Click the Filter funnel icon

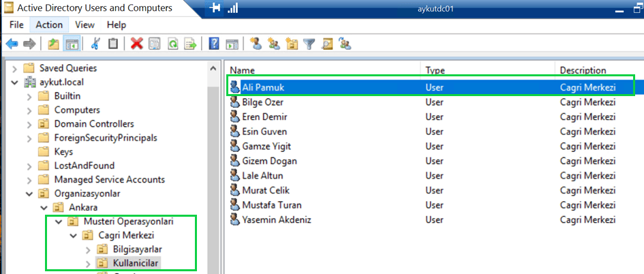(x=309, y=44)
